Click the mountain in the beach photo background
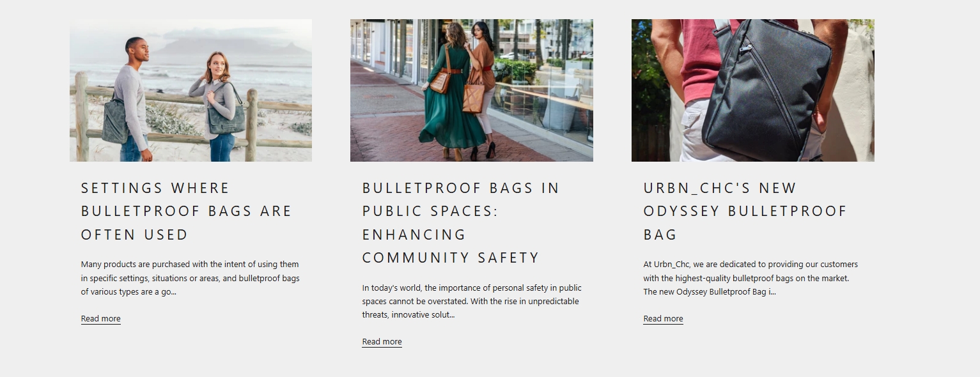Viewport: 980px width, 377px height. click(x=230, y=46)
